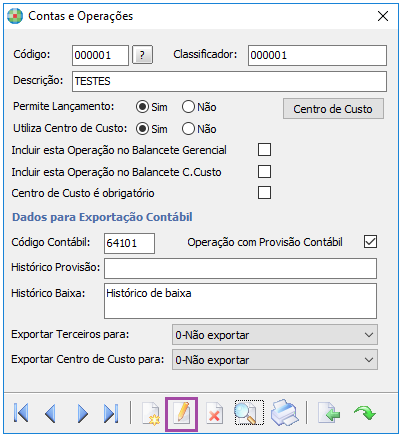
Task: Click the pencil edit record icon
Action: (182, 414)
